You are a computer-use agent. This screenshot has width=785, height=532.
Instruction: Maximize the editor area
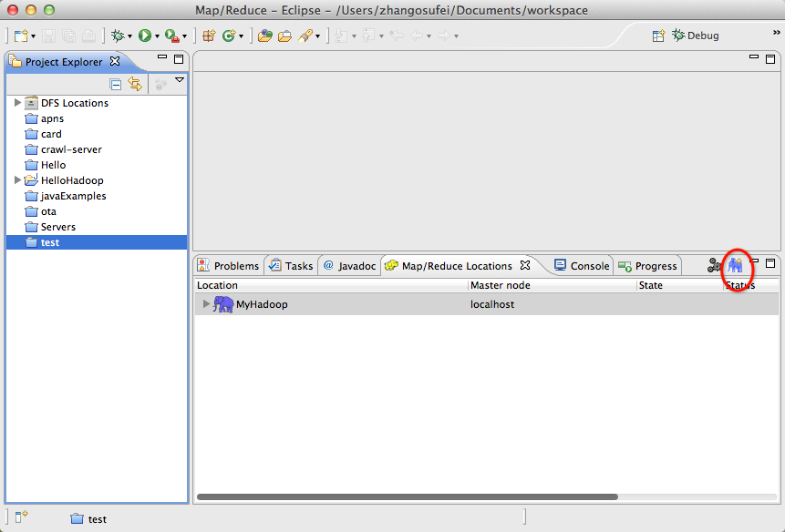(x=770, y=59)
